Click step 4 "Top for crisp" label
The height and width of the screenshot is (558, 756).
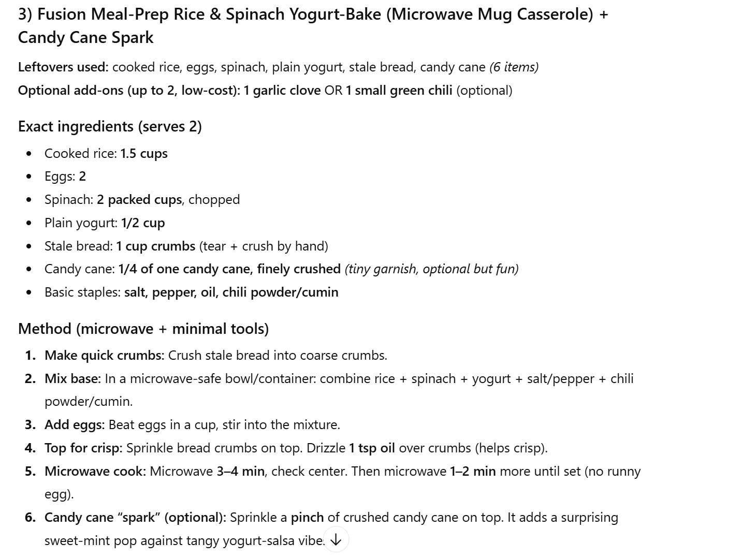point(83,448)
